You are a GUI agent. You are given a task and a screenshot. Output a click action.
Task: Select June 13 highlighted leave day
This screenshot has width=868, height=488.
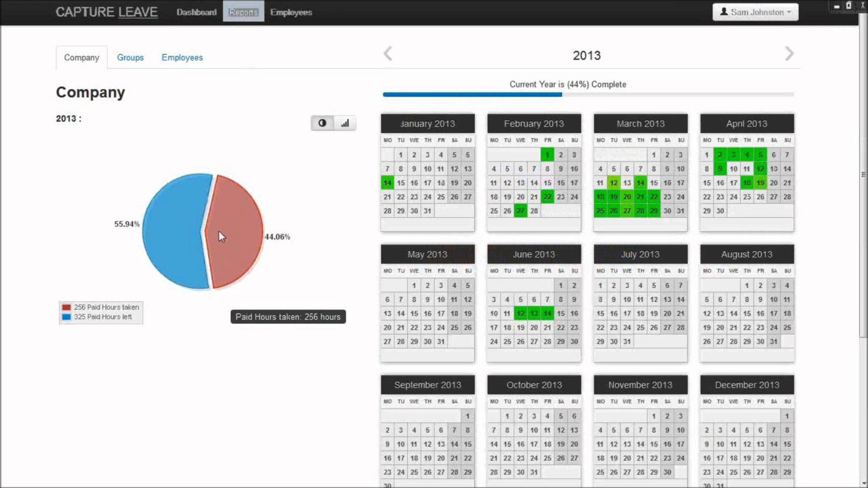pyautogui.click(x=534, y=313)
